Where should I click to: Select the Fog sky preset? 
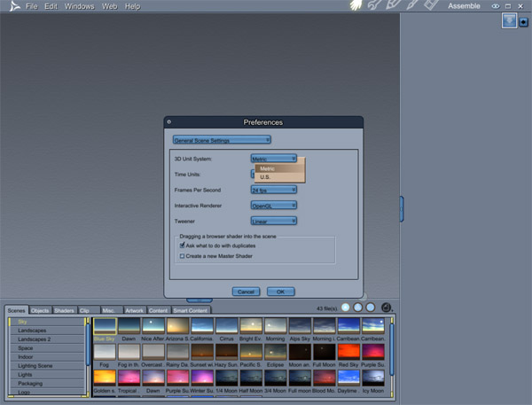105,352
